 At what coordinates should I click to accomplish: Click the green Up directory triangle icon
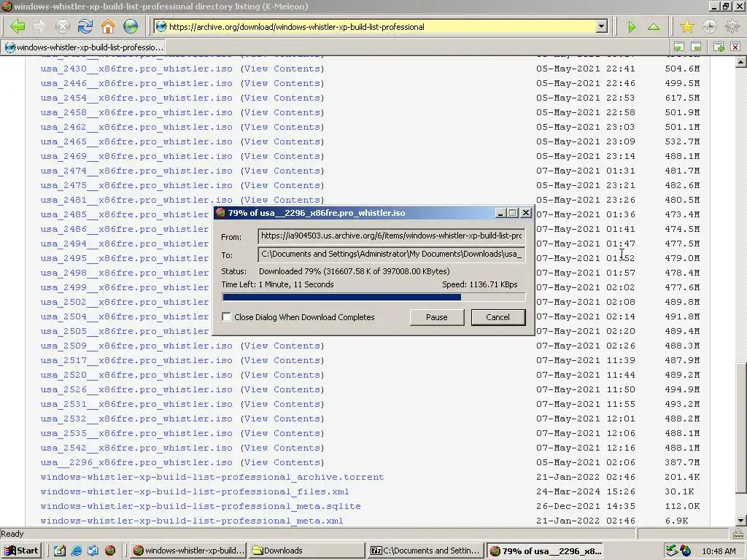654,27
